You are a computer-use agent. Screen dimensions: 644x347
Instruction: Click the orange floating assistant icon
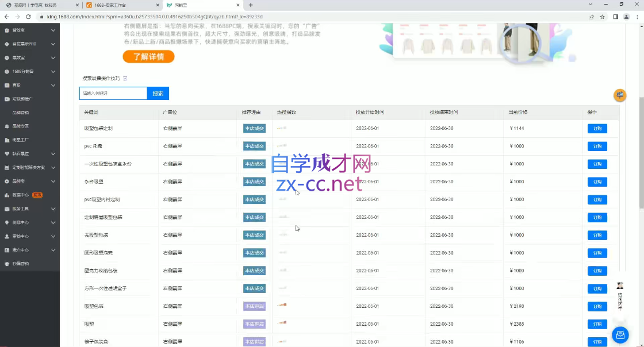pos(620,95)
